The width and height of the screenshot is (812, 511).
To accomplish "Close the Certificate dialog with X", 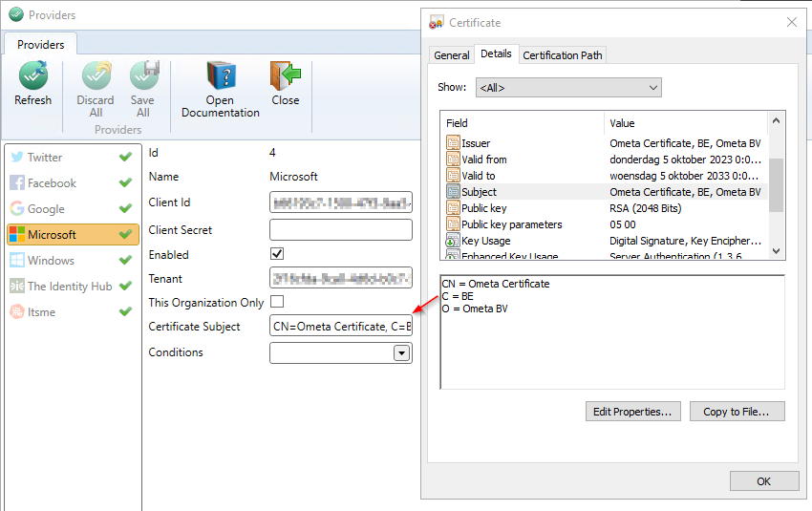I will click(x=791, y=22).
